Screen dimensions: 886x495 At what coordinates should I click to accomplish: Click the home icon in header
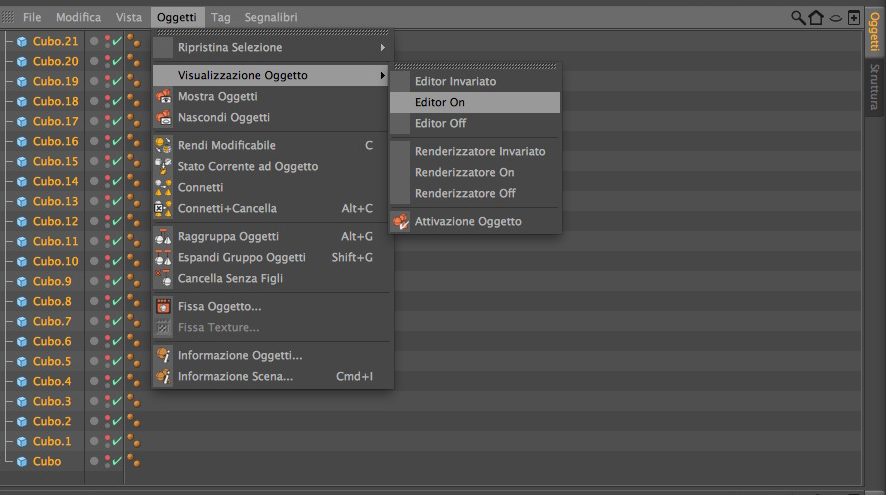tap(816, 17)
